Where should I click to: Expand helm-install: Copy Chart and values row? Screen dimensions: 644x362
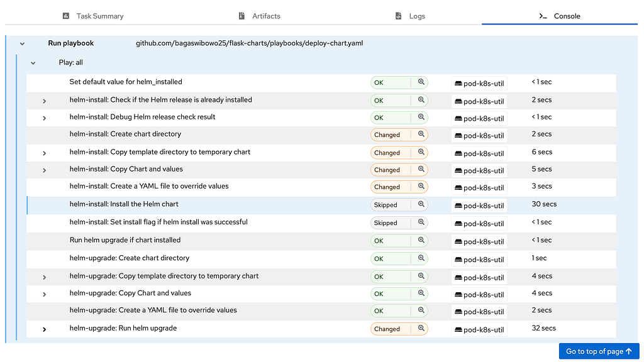click(45, 170)
